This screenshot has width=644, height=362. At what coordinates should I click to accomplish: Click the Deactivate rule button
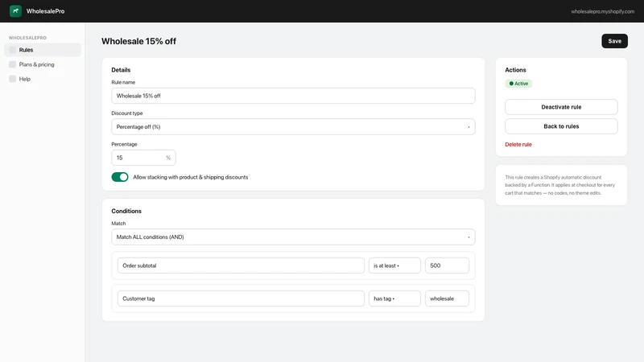[561, 107]
